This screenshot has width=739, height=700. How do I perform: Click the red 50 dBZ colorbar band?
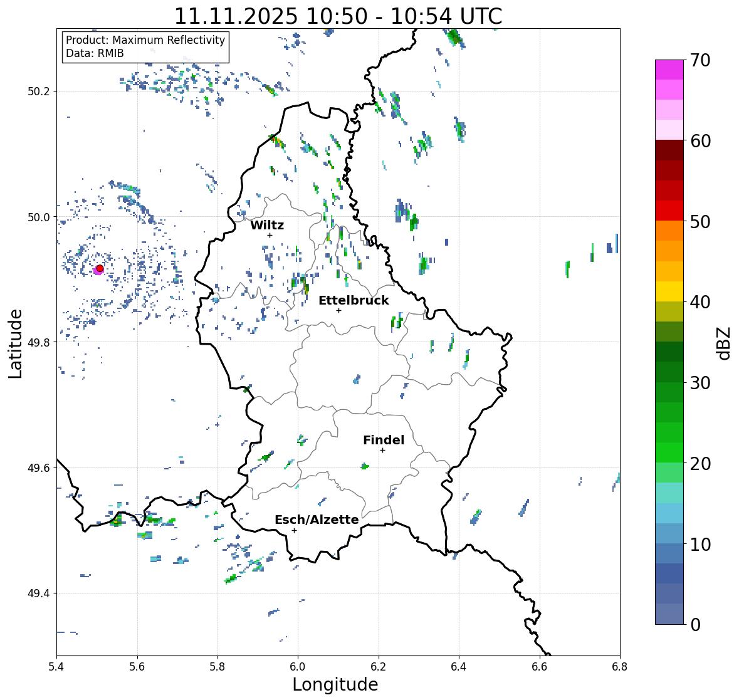669,211
